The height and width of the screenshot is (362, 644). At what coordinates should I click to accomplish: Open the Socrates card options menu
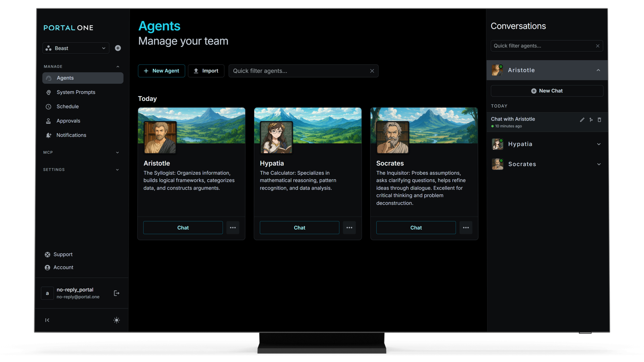point(466,227)
